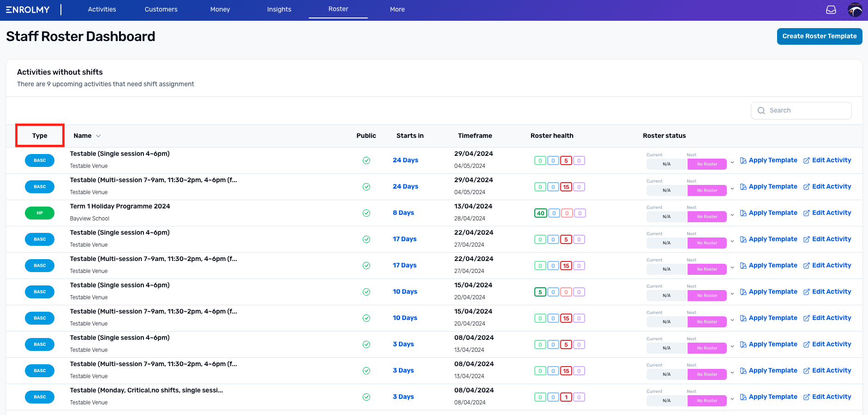Open the Insights menu
This screenshot has width=868, height=415.
click(x=279, y=9)
